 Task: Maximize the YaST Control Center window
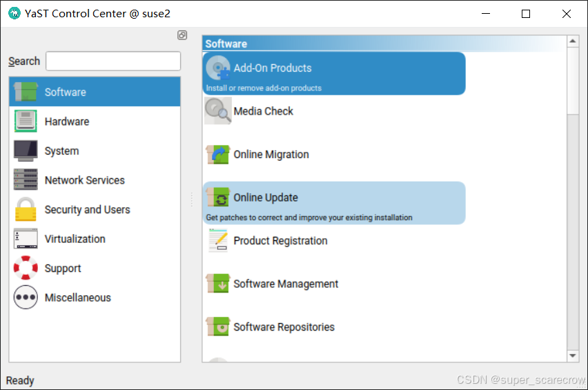click(x=526, y=14)
